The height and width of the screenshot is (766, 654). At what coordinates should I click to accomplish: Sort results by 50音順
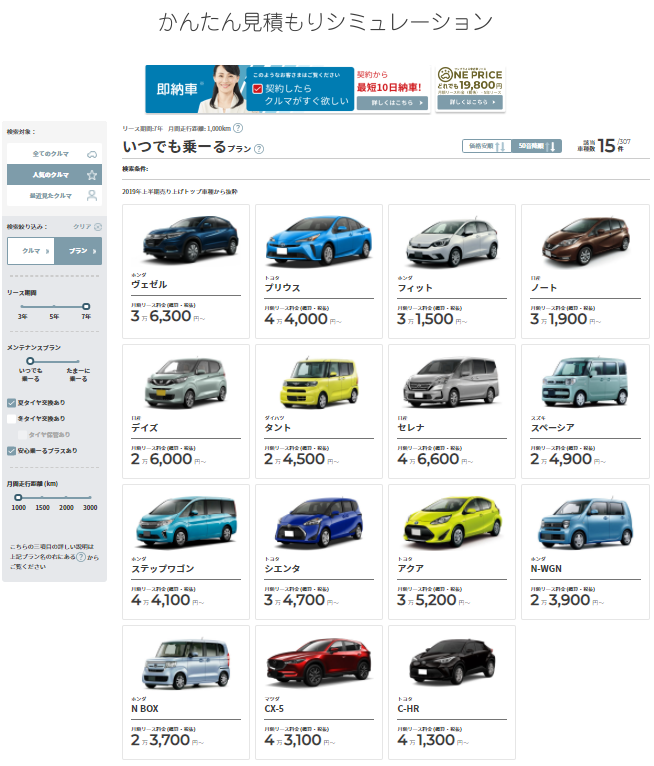point(537,146)
